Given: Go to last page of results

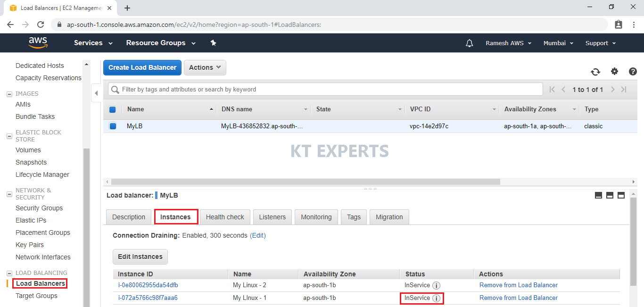Looking at the screenshot, I should pyautogui.click(x=624, y=90).
